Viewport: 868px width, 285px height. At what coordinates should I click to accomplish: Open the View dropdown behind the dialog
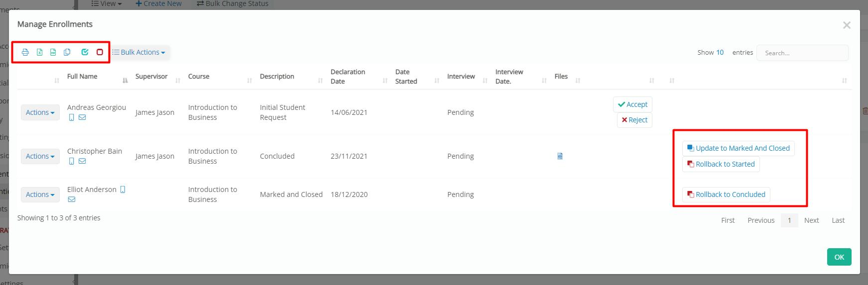107,3
